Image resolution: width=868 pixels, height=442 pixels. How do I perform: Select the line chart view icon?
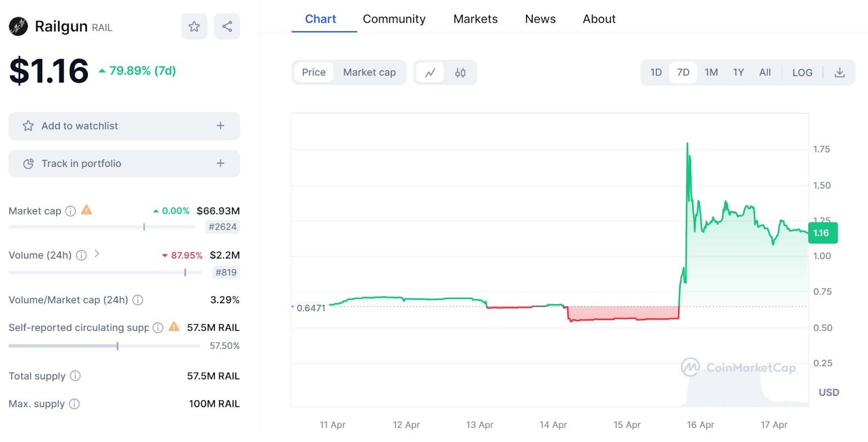pyautogui.click(x=430, y=73)
